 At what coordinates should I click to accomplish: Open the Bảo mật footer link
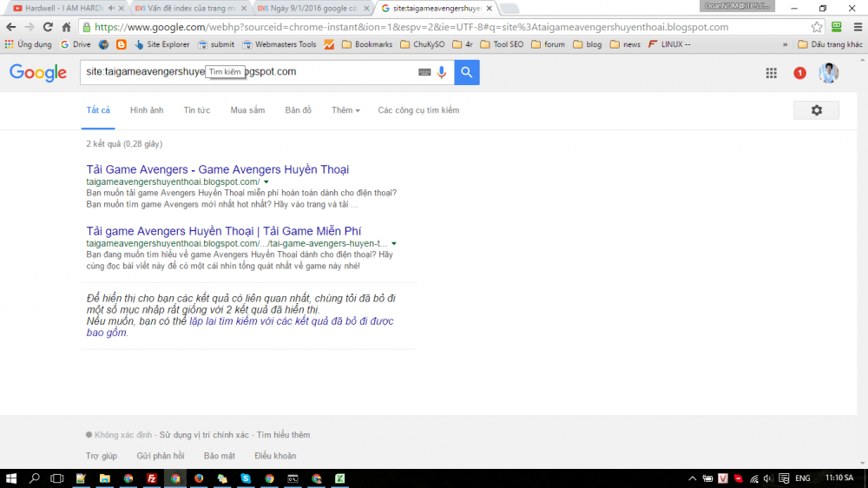coord(220,456)
